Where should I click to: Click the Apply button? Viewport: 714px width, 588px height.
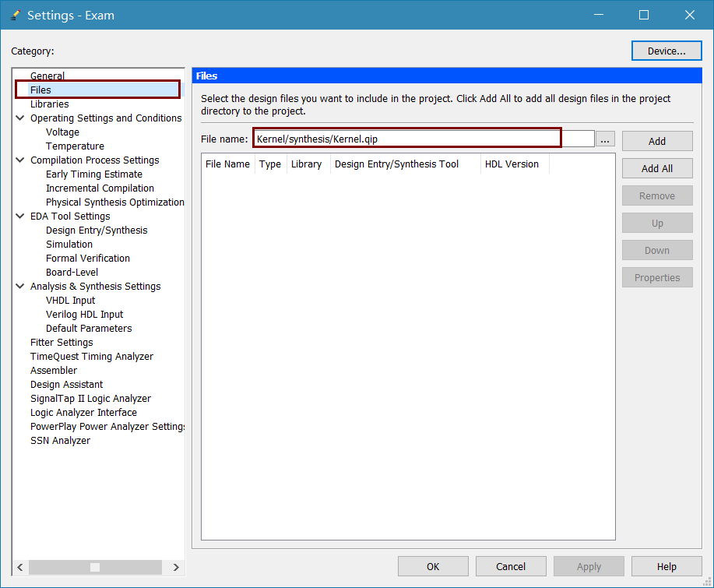tap(589, 567)
